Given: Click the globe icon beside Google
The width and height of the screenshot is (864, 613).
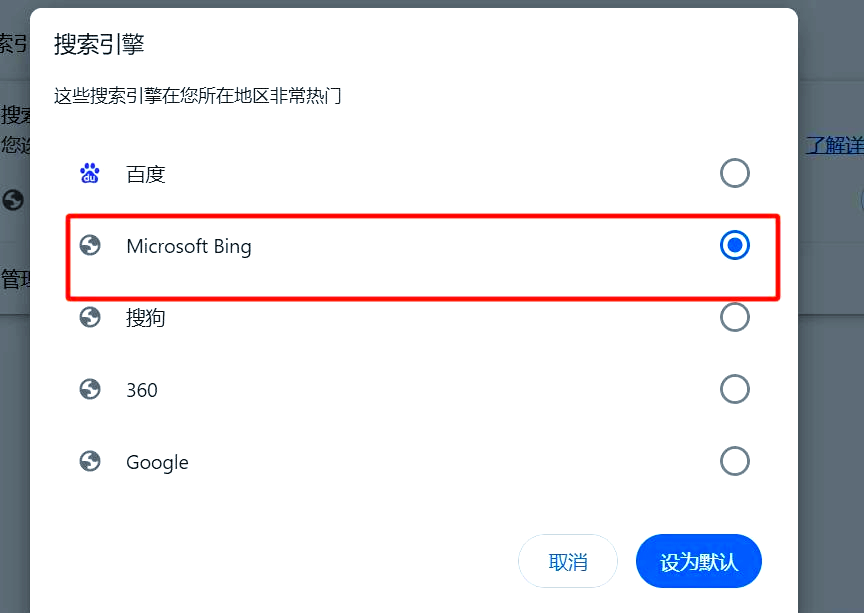Looking at the screenshot, I should click(90, 461).
